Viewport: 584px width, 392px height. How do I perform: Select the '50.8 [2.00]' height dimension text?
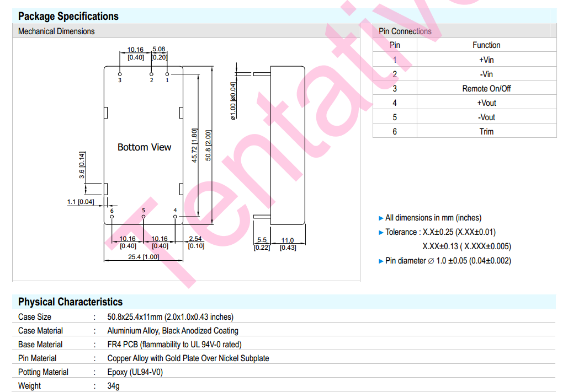click(x=208, y=146)
